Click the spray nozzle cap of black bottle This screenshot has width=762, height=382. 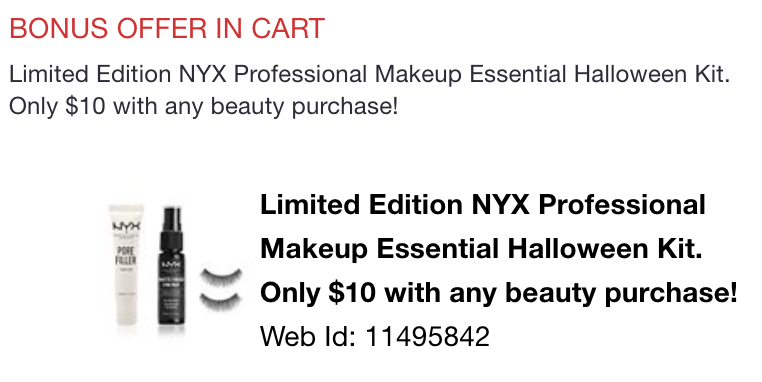pos(172,222)
